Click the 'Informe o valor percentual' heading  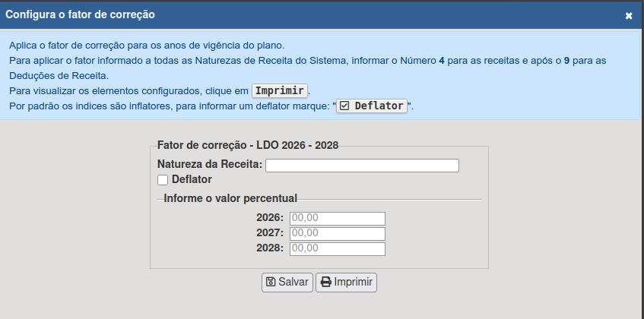tap(230, 199)
